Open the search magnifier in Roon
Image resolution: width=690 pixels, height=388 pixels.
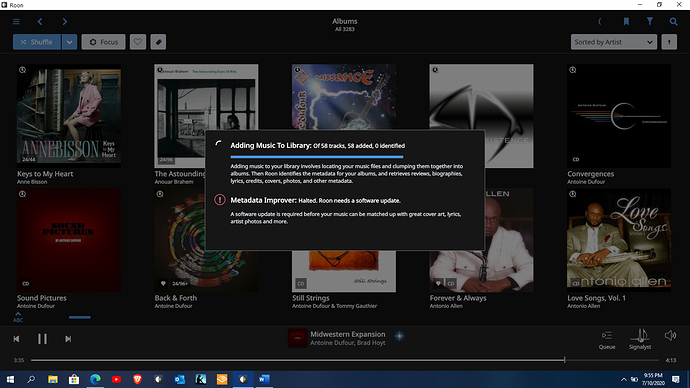(673, 21)
